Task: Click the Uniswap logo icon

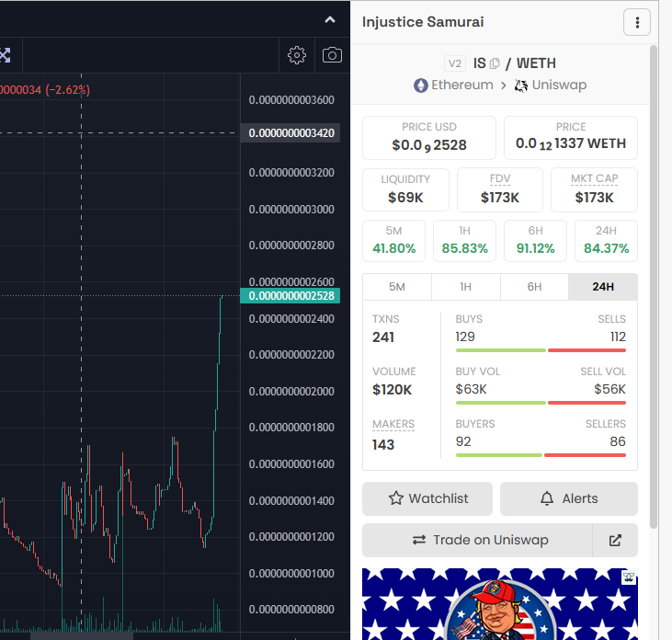Action: pyautogui.click(x=520, y=86)
